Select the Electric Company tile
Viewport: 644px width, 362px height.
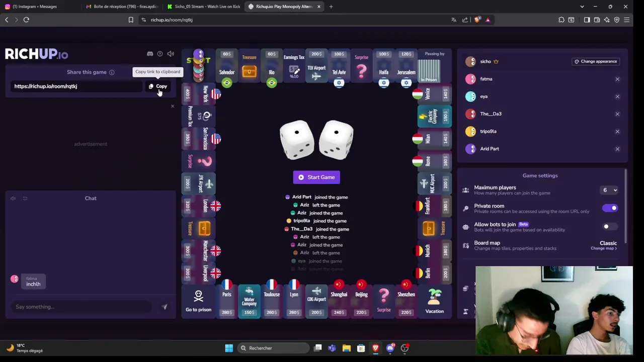click(x=434, y=116)
